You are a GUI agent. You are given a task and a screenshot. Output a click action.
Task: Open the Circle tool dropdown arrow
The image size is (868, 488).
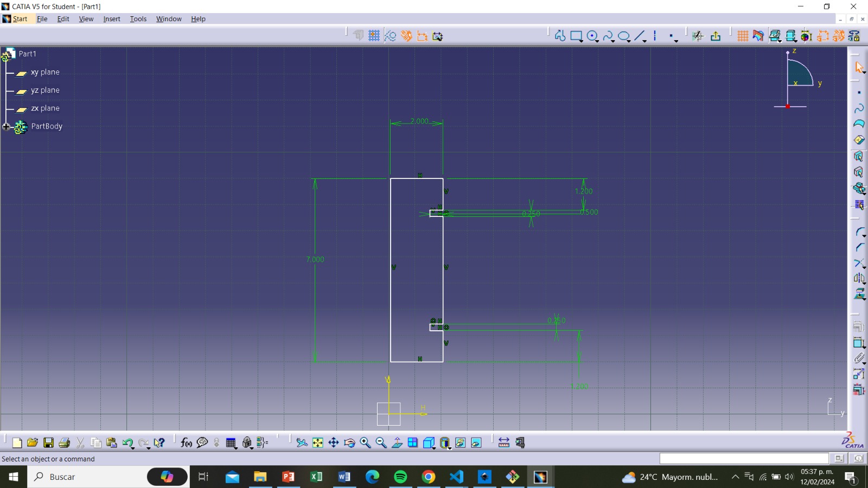coord(597,41)
